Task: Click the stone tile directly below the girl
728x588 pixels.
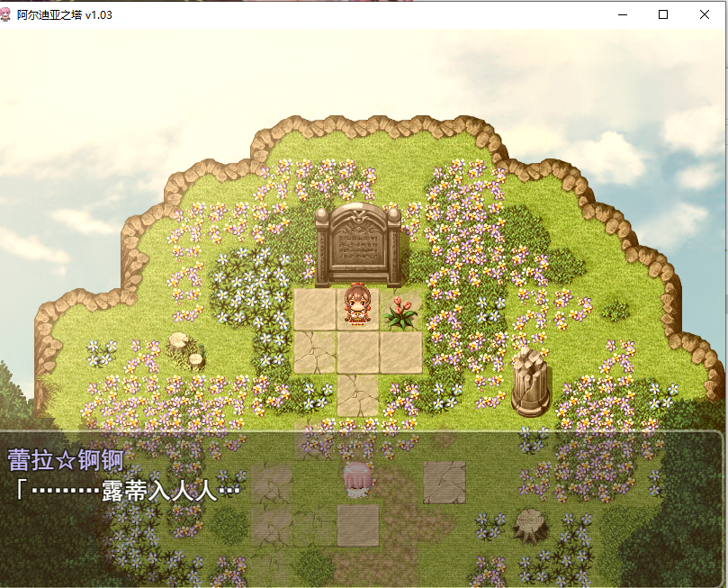Action: (x=357, y=352)
